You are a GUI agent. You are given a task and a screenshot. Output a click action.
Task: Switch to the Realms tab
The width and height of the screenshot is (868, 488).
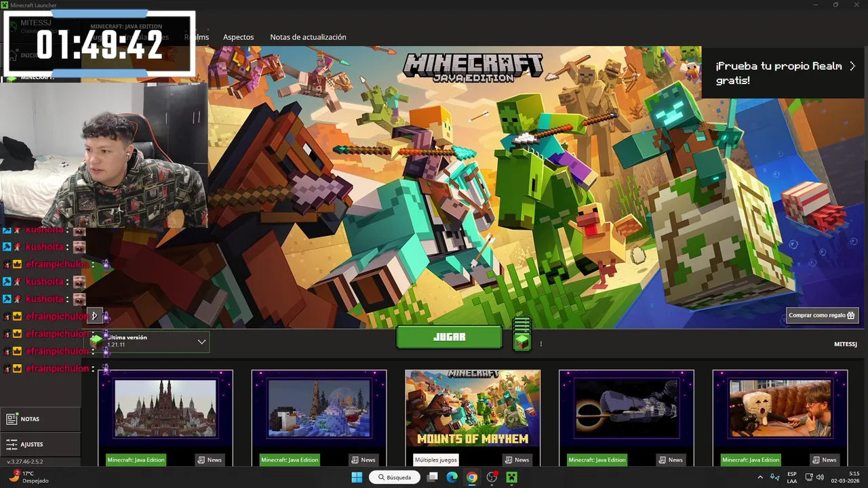(x=197, y=37)
